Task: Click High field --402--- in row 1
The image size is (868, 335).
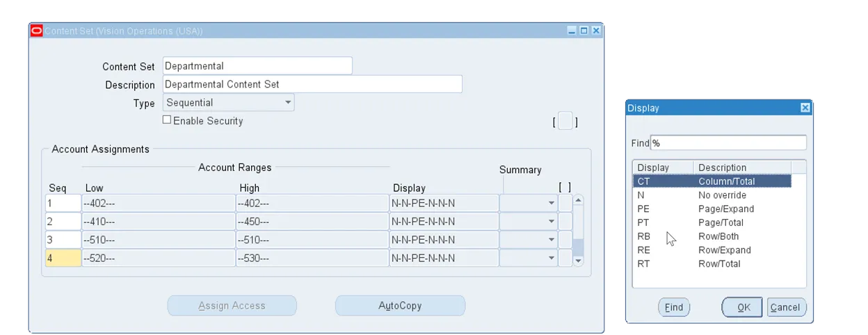Action: click(x=312, y=203)
